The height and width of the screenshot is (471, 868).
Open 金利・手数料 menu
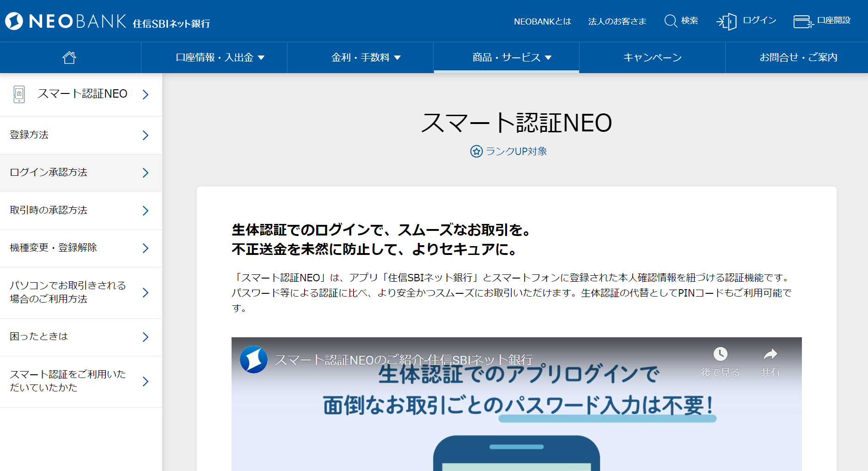click(x=361, y=57)
